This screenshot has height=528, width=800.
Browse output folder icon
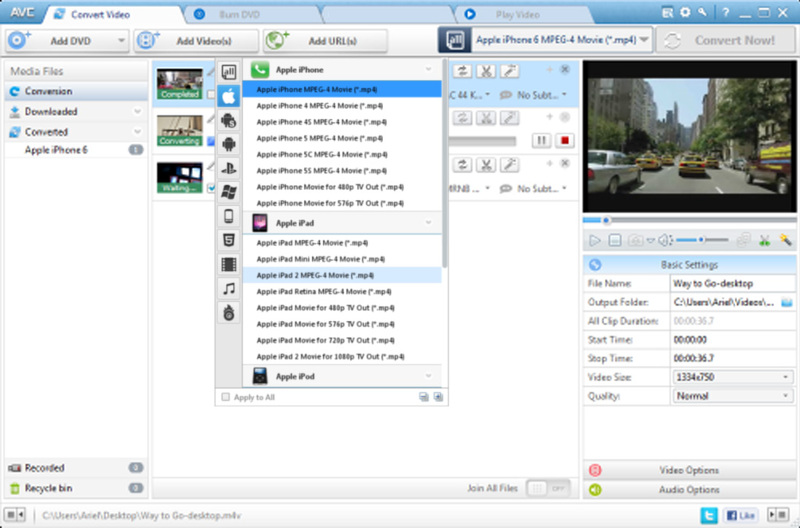point(787,303)
